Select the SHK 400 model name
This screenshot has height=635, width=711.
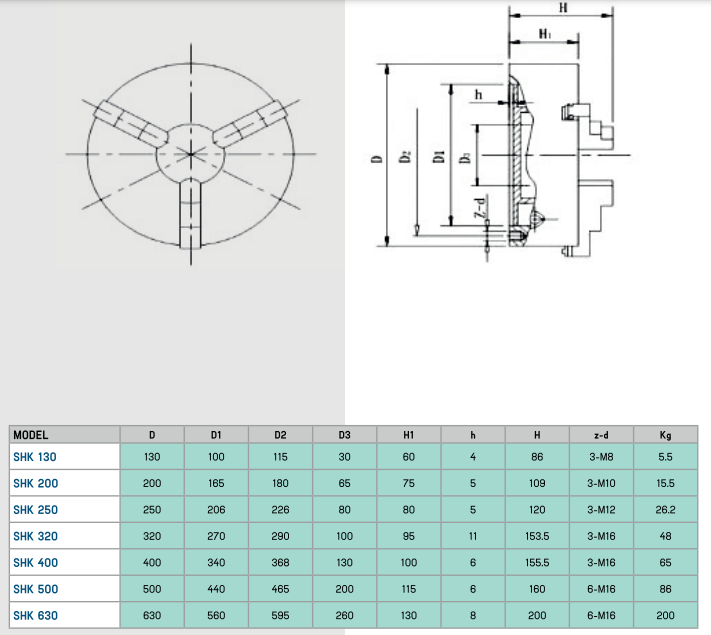pyautogui.click(x=36, y=562)
